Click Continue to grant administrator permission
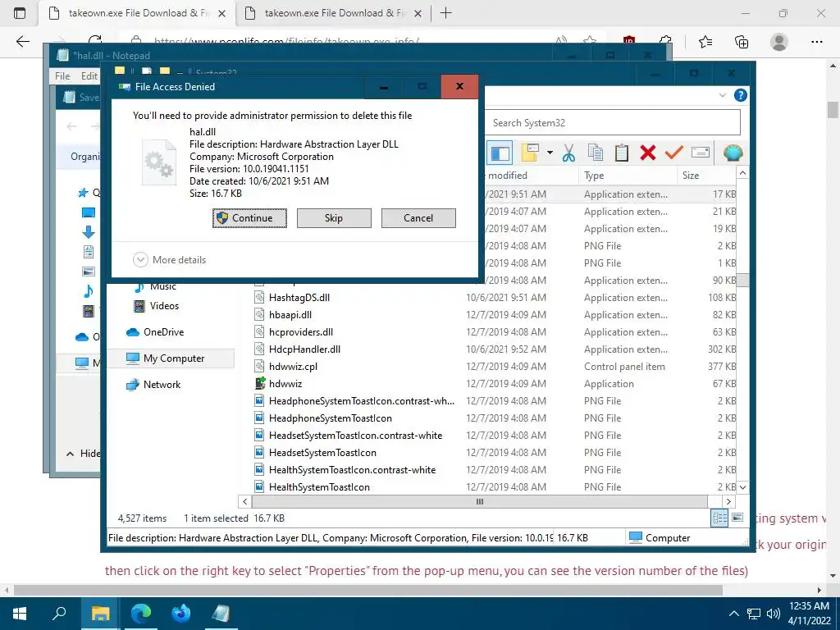The height and width of the screenshot is (630, 840). pyautogui.click(x=249, y=218)
